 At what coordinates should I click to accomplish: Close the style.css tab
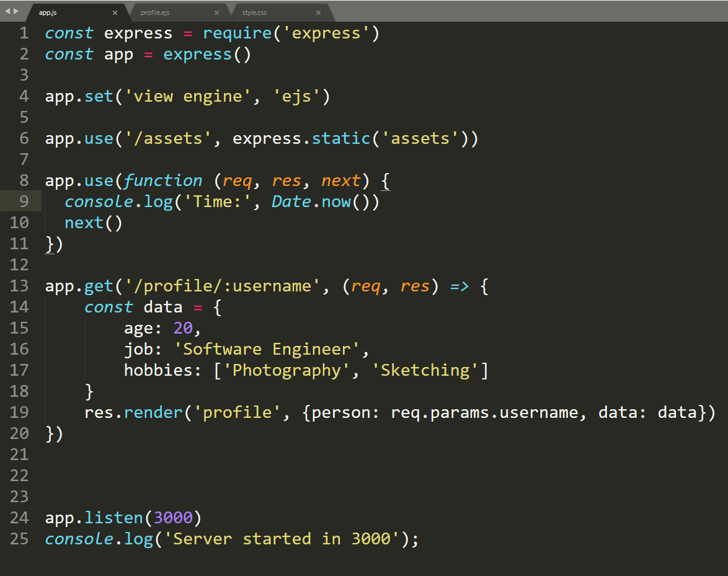pyautogui.click(x=318, y=12)
